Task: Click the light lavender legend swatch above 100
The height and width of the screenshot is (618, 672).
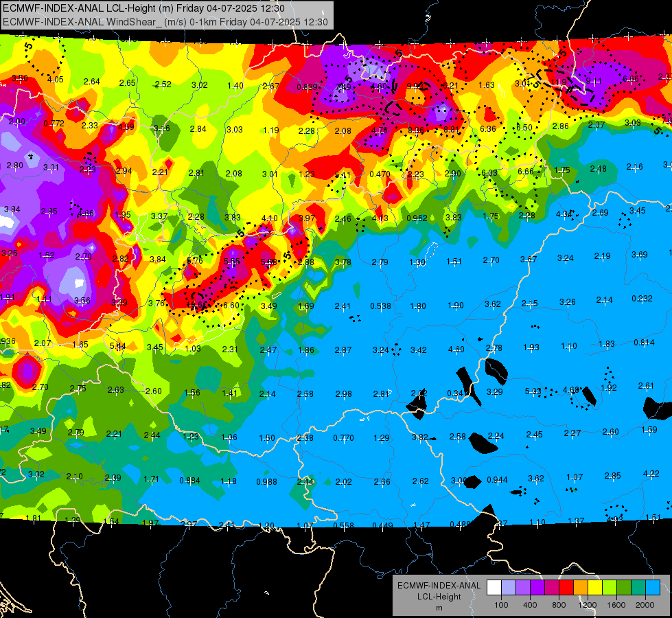Action: [x=509, y=588]
